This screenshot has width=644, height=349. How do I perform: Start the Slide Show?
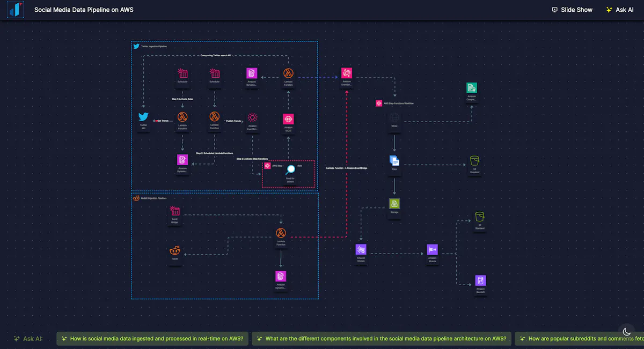[572, 10]
